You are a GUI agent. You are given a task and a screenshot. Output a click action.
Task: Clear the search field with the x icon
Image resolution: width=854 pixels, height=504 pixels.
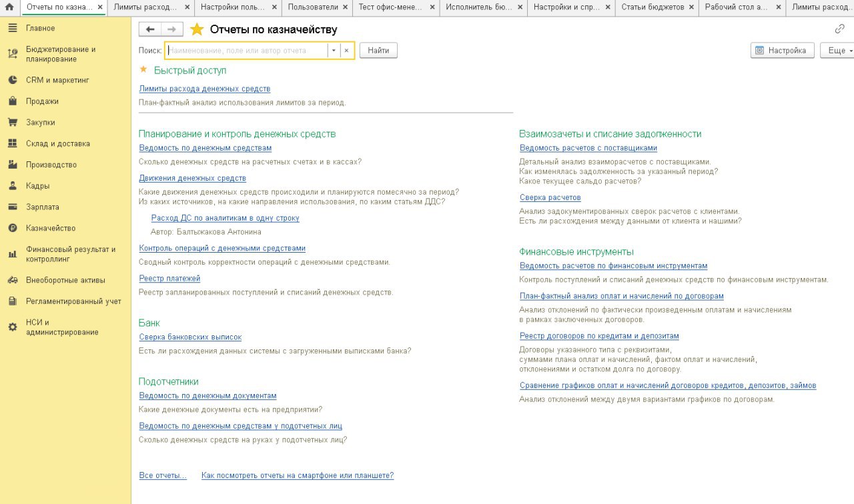346,51
